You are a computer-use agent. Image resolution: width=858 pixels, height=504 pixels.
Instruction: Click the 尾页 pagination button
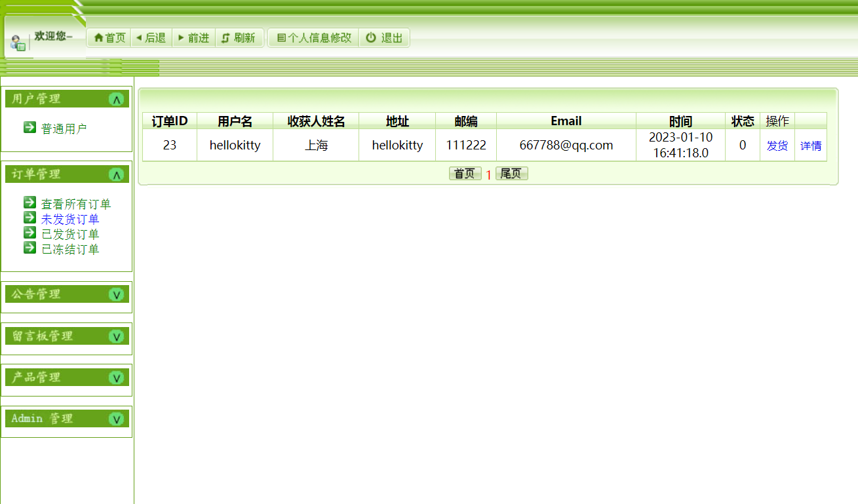[x=512, y=174]
